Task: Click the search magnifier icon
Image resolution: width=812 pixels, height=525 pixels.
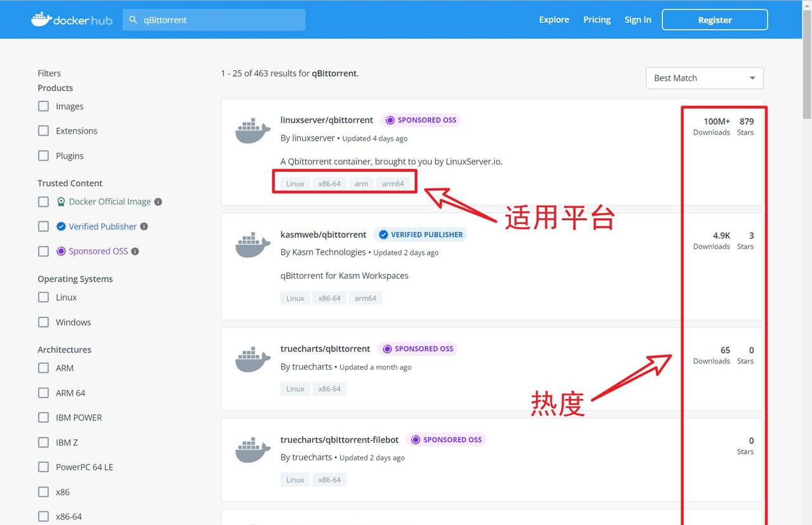Action: pos(133,20)
